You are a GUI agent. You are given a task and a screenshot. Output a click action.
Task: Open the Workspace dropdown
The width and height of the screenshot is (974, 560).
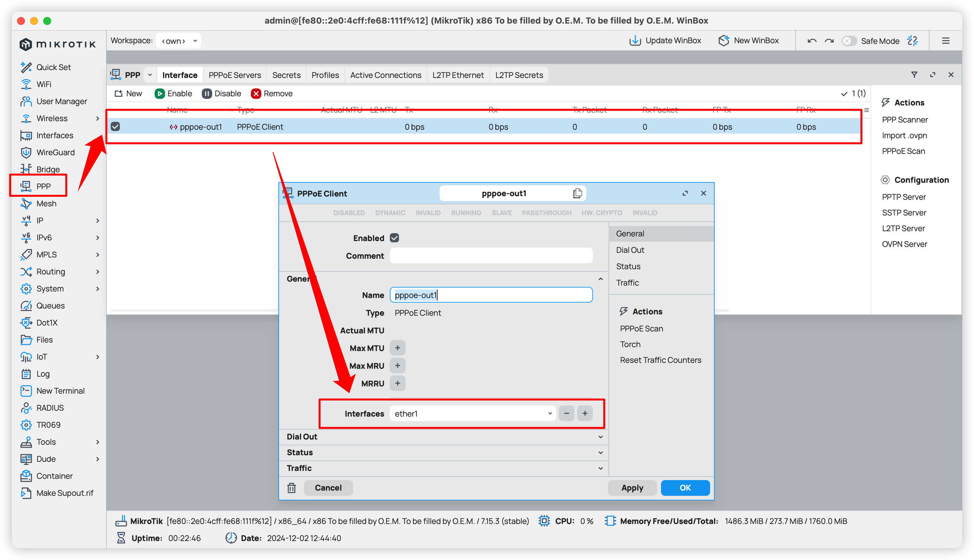click(178, 41)
